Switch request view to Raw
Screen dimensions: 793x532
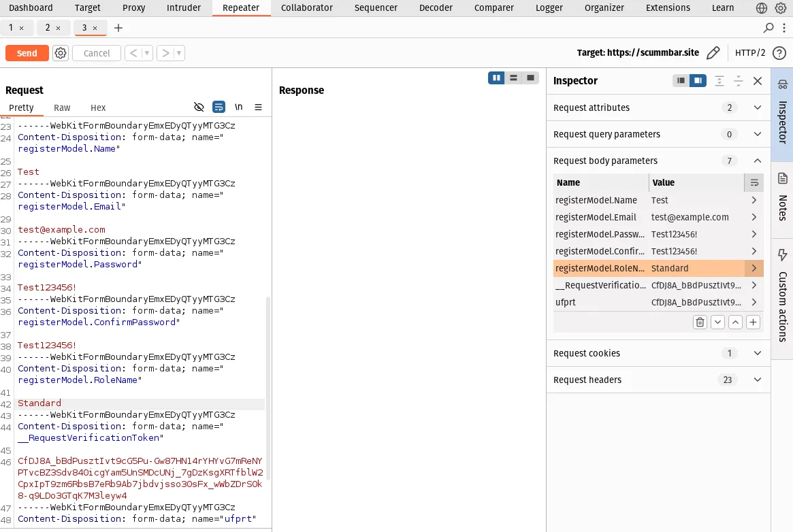[62, 107]
